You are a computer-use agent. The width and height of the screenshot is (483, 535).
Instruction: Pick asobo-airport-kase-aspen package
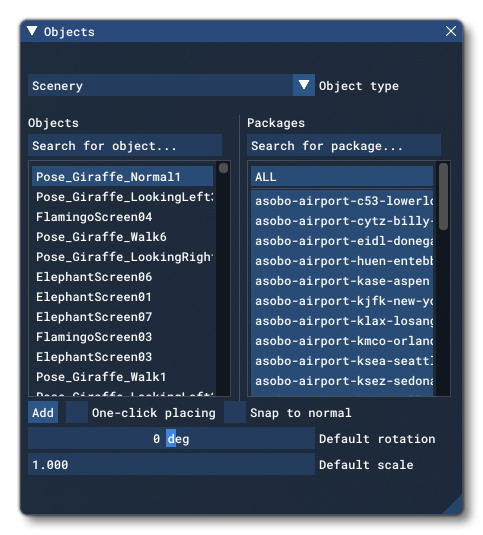pyautogui.click(x=342, y=281)
